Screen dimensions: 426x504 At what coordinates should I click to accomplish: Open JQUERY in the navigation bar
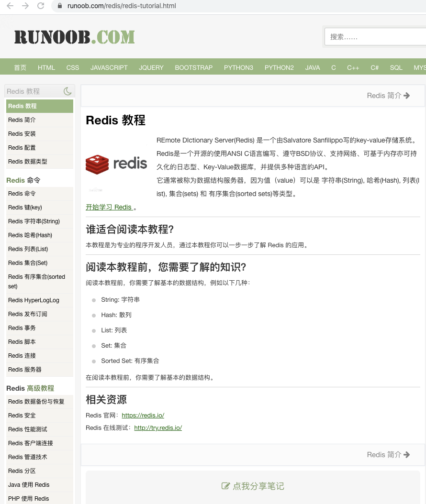(x=151, y=67)
